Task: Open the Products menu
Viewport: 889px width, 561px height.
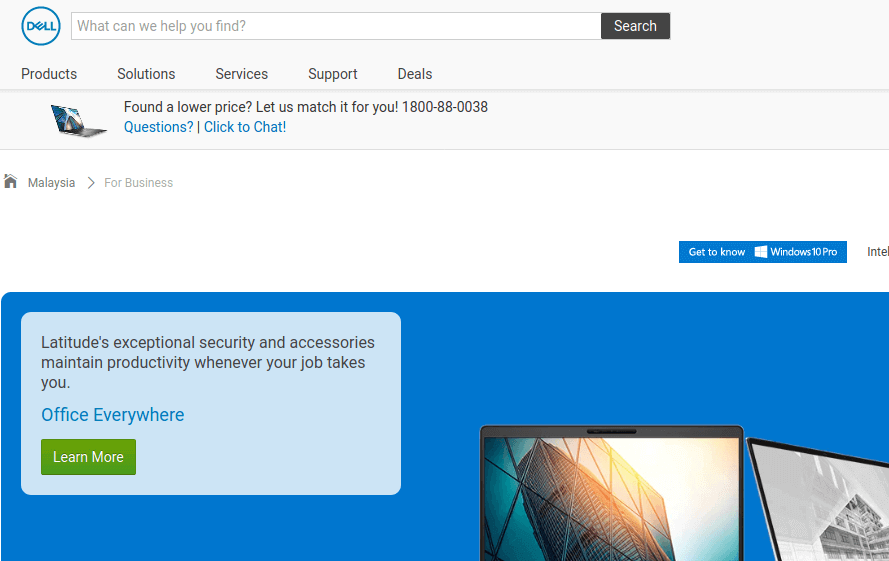Action: (49, 74)
